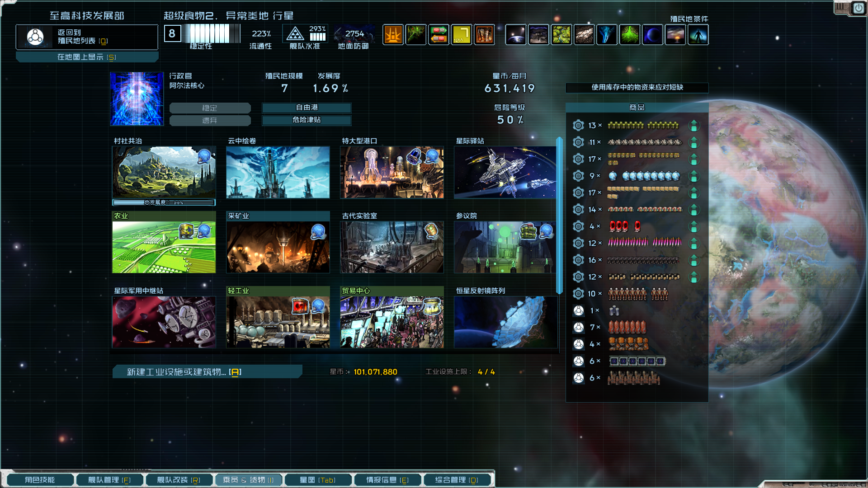Viewport: 868px width, 488px height.
Task: Click the glowing humanoid silhouette condition icon
Action: coord(698,34)
